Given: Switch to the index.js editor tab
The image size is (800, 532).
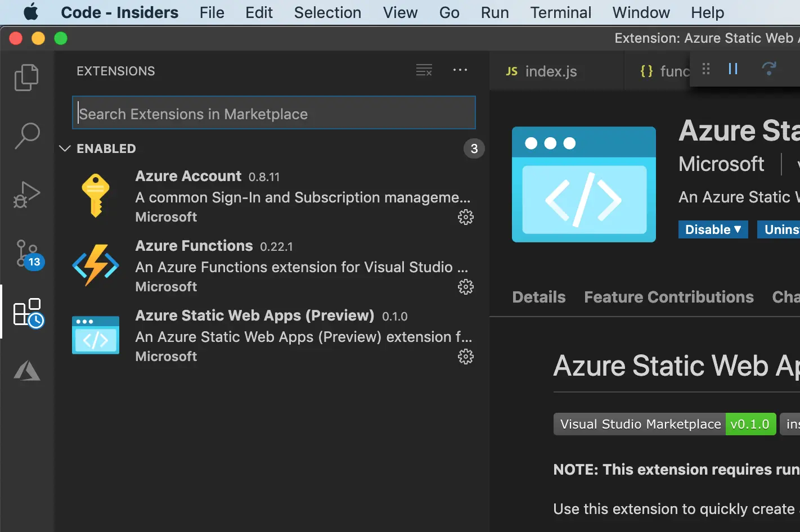Looking at the screenshot, I should [x=542, y=71].
